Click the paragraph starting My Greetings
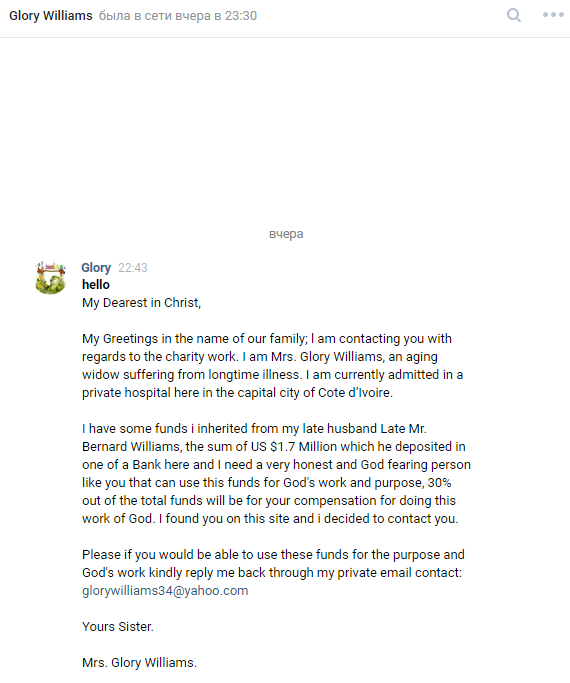 point(273,365)
